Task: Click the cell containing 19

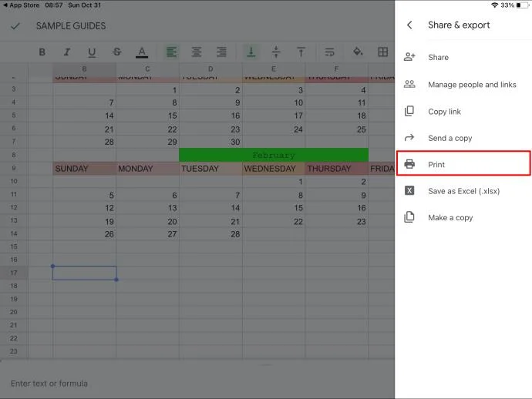Action: (x=84, y=221)
